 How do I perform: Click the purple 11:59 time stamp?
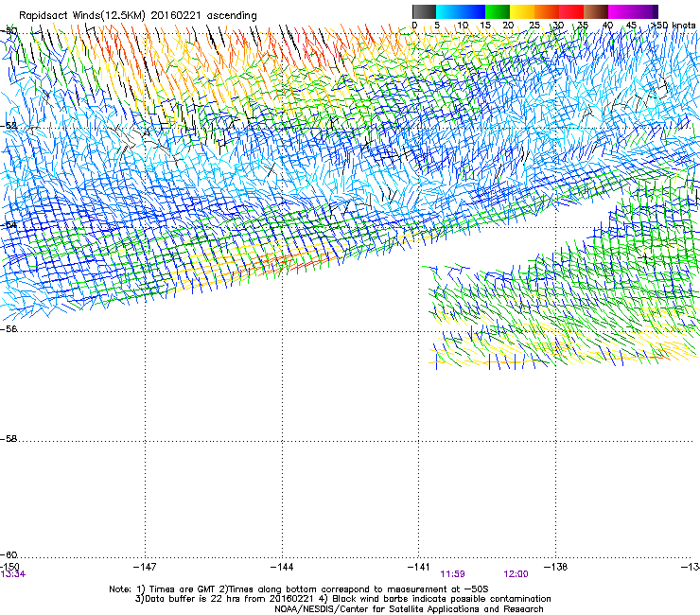pos(452,574)
